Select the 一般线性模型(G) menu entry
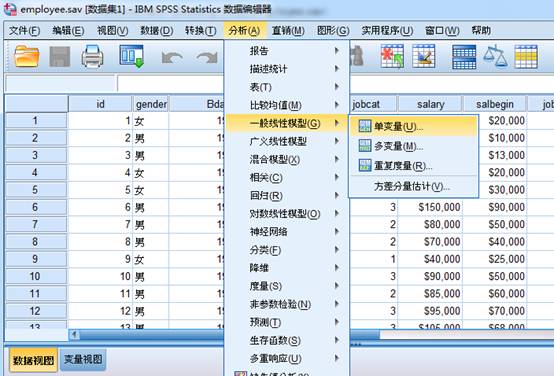 pyautogui.click(x=286, y=123)
